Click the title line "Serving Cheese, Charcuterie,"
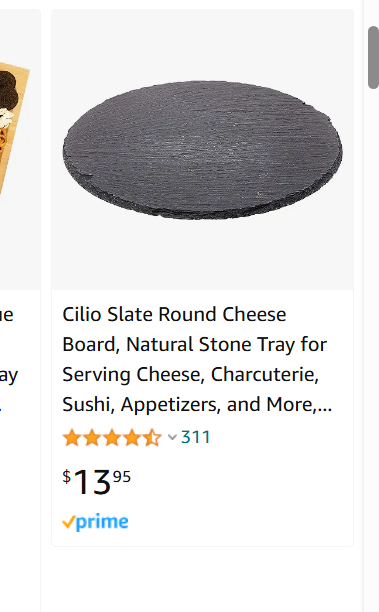 (191, 375)
